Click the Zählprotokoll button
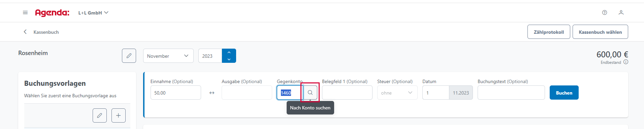The width and height of the screenshot is (644, 129). pos(549,32)
